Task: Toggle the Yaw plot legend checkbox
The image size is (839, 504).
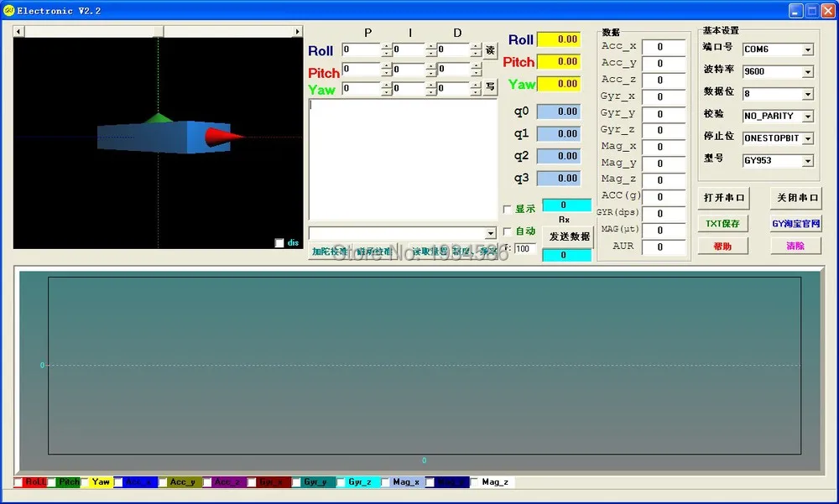Action: click(85, 482)
